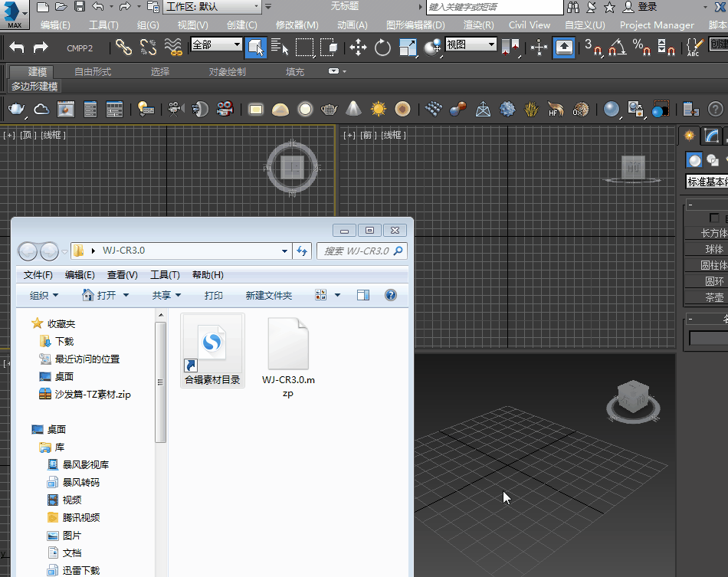Expand the 组织 menu in explorer
The height and width of the screenshot is (577, 728).
44,296
